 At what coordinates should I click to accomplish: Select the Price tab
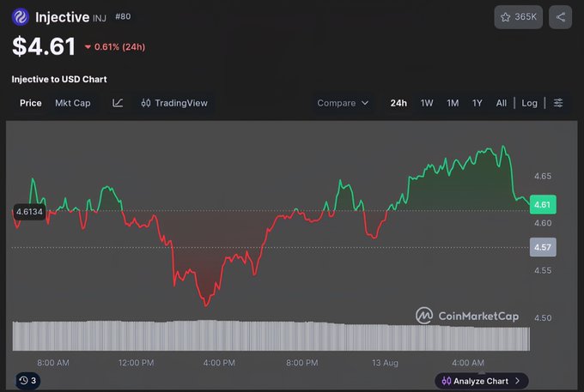click(31, 103)
